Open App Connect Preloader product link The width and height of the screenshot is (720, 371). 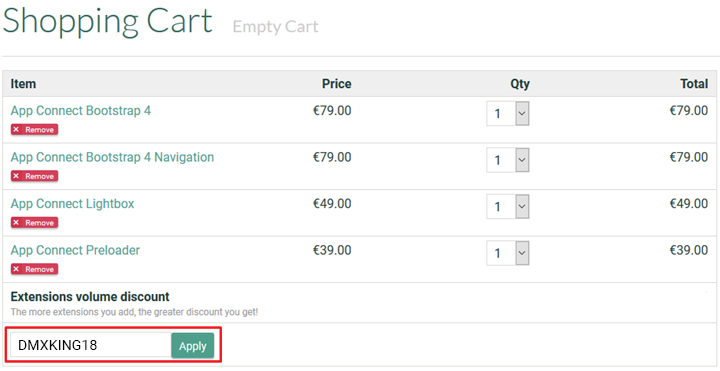point(75,250)
